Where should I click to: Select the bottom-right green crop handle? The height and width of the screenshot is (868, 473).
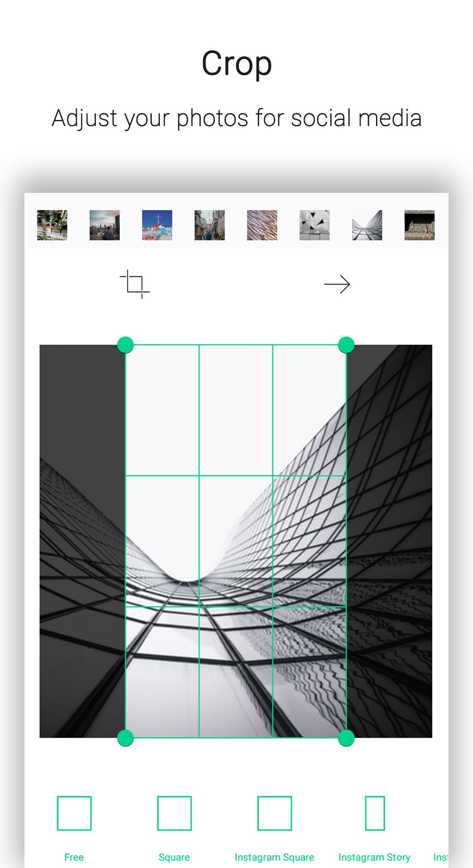point(346,738)
